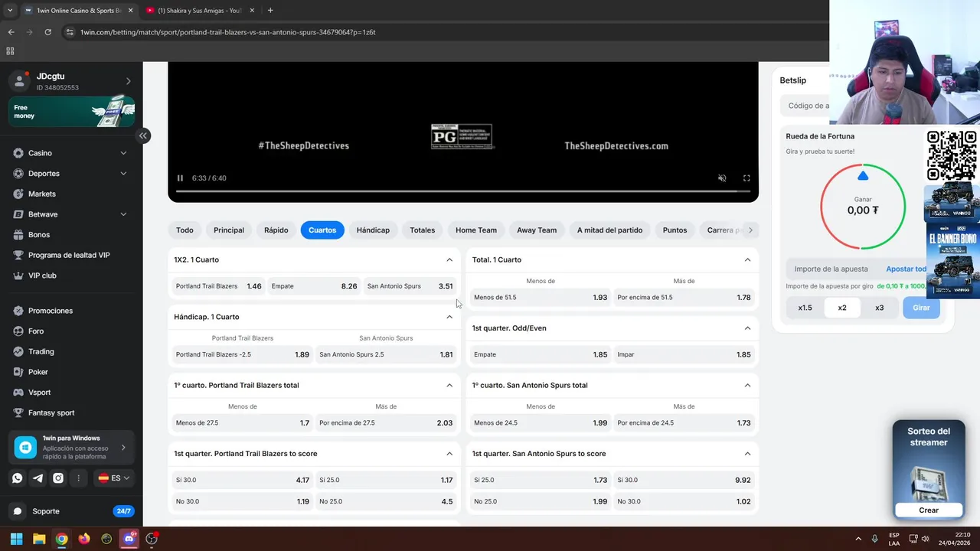Collapse 1st quarter. Odd/Even market
Image resolution: width=980 pixels, height=551 pixels.
tap(747, 328)
